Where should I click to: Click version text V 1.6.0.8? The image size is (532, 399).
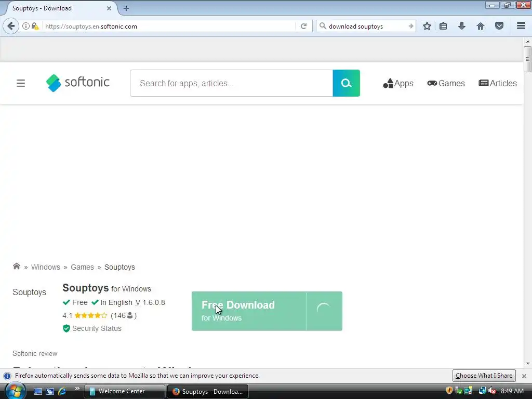[150, 302]
